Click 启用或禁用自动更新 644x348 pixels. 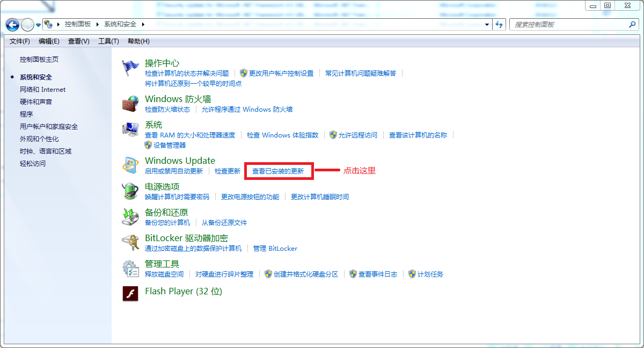pyautogui.click(x=174, y=171)
